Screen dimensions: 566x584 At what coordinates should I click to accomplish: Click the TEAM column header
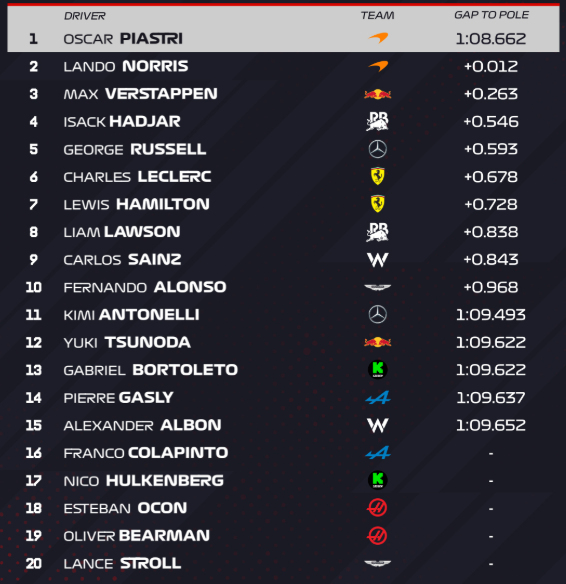pyautogui.click(x=377, y=15)
